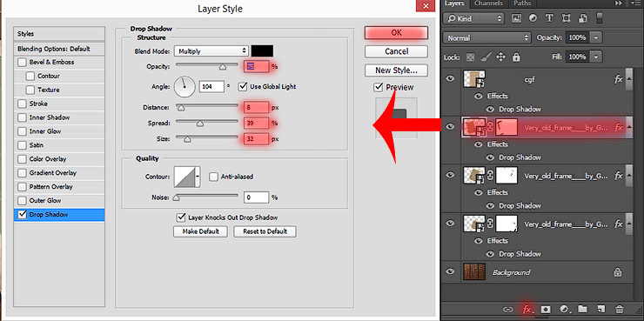
Task: Click the Spread slider
Action: click(207, 123)
